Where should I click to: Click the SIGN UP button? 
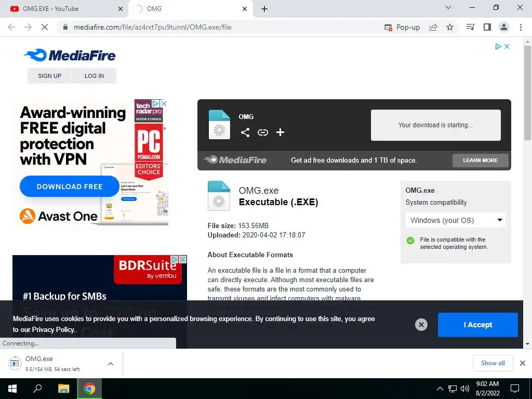pyautogui.click(x=49, y=76)
